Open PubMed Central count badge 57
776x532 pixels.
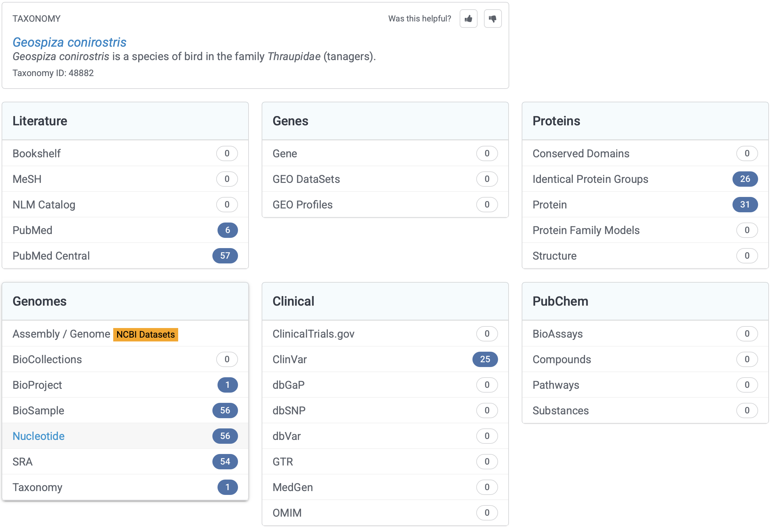pyautogui.click(x=225, y=256)
